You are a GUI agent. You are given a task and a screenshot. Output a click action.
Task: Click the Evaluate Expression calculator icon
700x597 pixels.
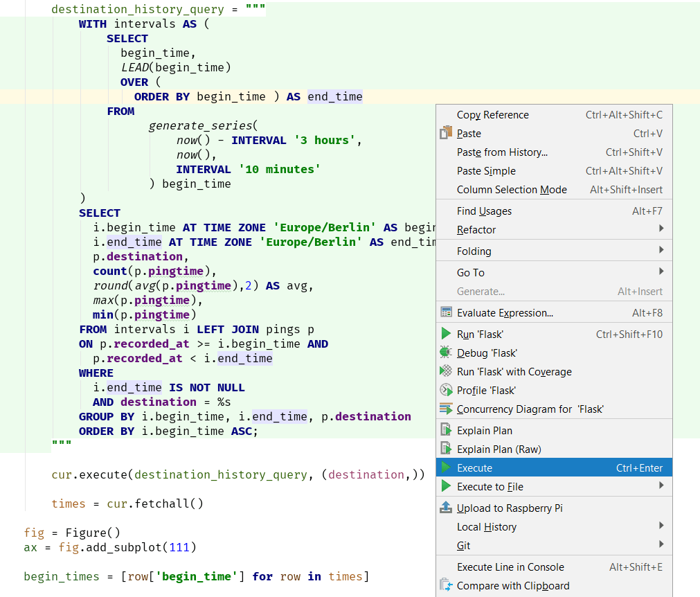(446, 312)
